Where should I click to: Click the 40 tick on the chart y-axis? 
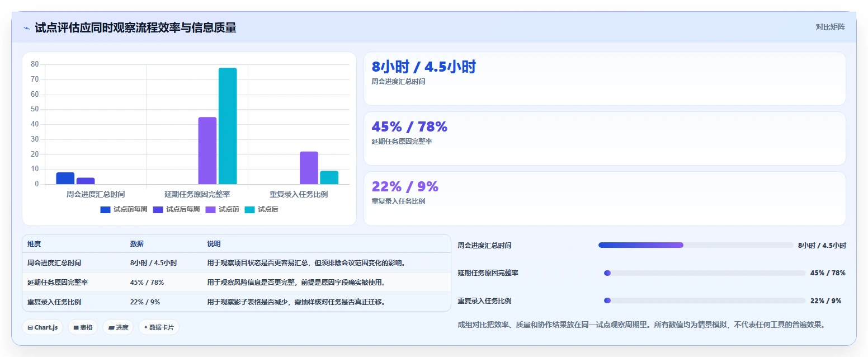click(x=35, y=124)
